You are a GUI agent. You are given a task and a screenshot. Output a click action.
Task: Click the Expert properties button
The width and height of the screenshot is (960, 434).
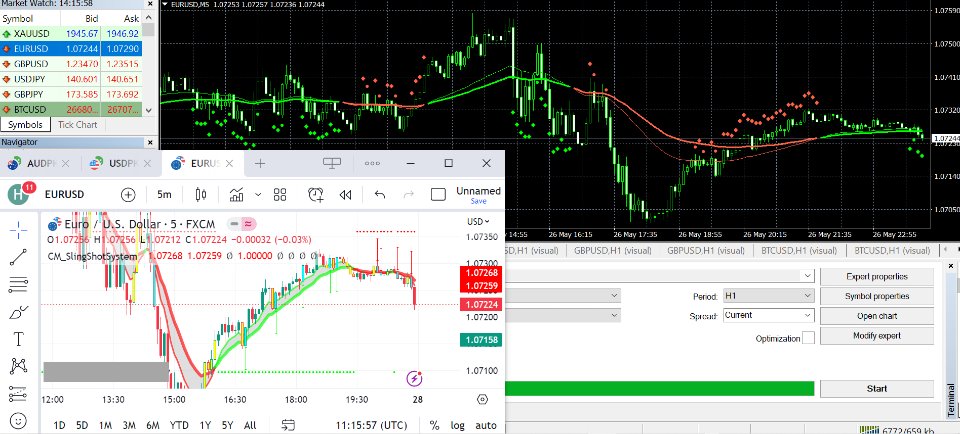click(877, 277)
